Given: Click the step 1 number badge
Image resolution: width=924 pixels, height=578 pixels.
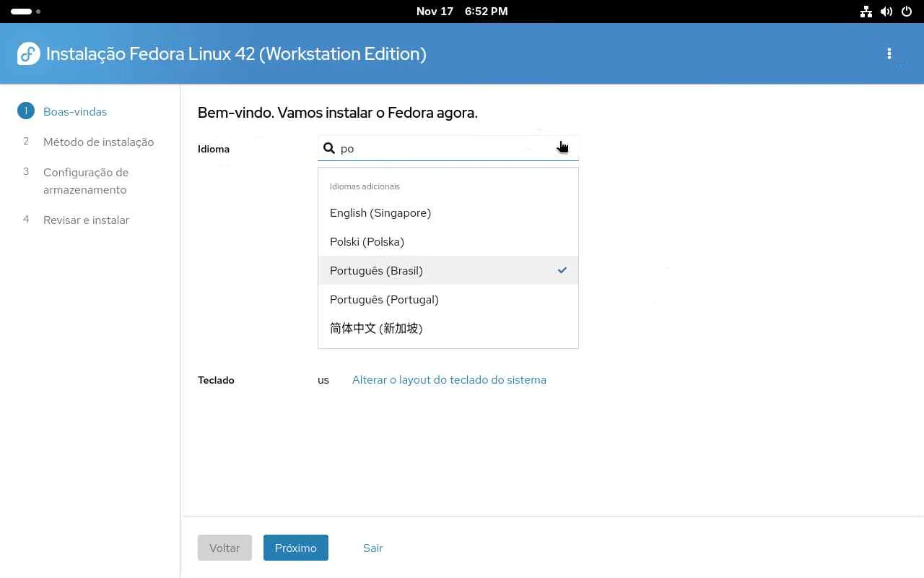Looking at the screenshot, I should pos(26,111).
